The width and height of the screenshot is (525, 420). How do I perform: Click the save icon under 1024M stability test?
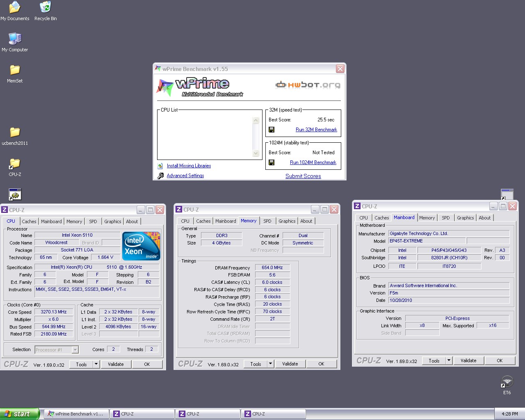272,162
